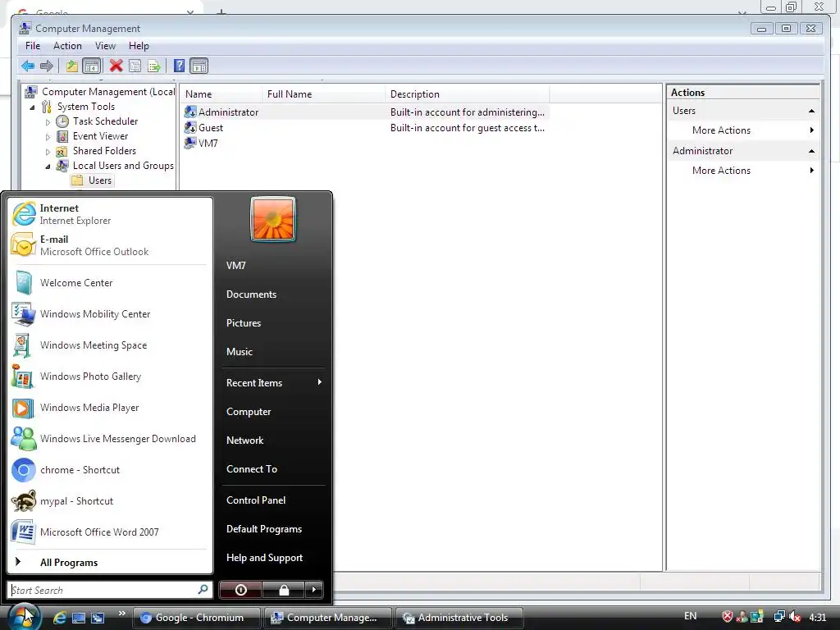Launch Windows Media Player
Viewport: 840px width, 630px height.
(110, 408)
